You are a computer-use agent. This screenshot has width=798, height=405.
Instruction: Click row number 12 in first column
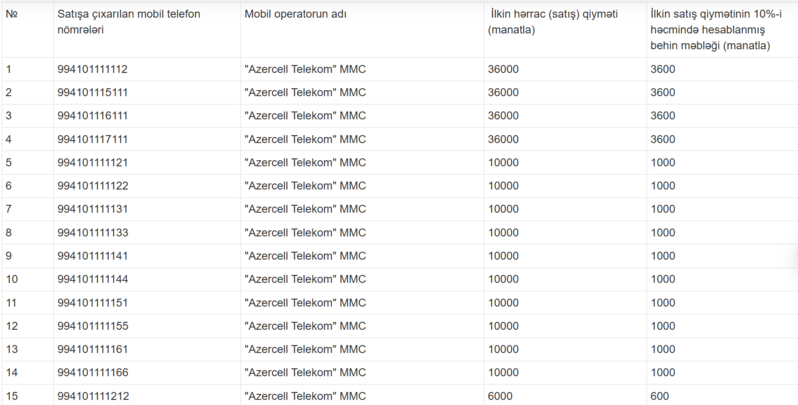click(12, 325)
